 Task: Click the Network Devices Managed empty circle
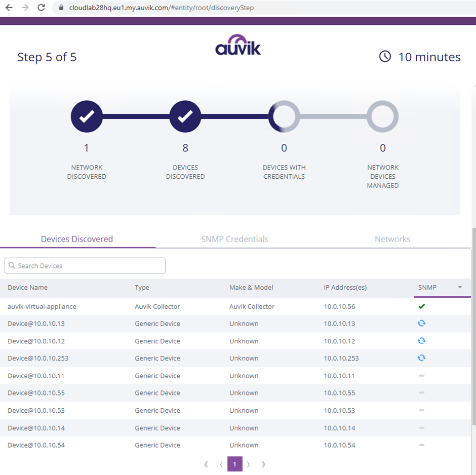pyautogui.click(x=382, y=116)
